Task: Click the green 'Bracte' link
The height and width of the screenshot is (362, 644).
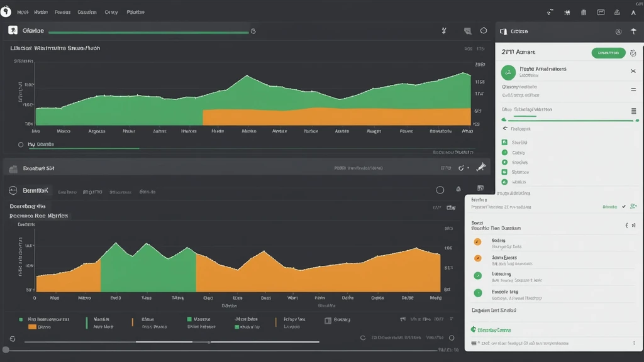Action: point(609,207)
